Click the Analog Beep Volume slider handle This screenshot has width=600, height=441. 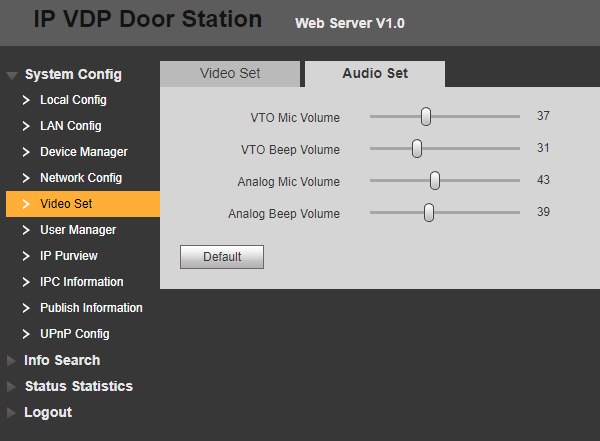coord(429,213)
